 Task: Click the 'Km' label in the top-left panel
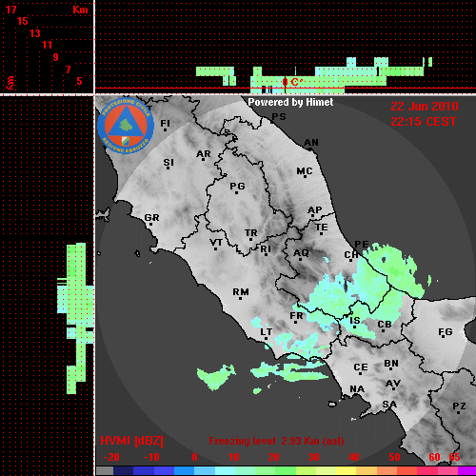point(80,10)
